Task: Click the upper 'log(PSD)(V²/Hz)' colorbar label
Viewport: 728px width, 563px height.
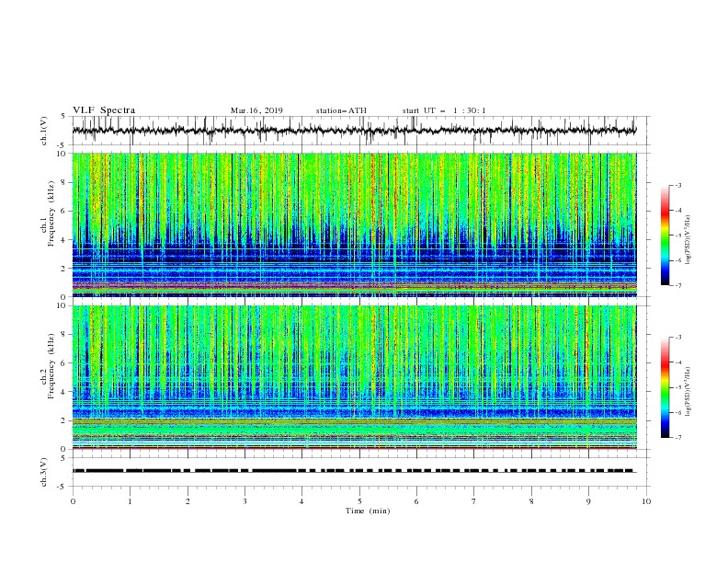Action: click(688, 240)
